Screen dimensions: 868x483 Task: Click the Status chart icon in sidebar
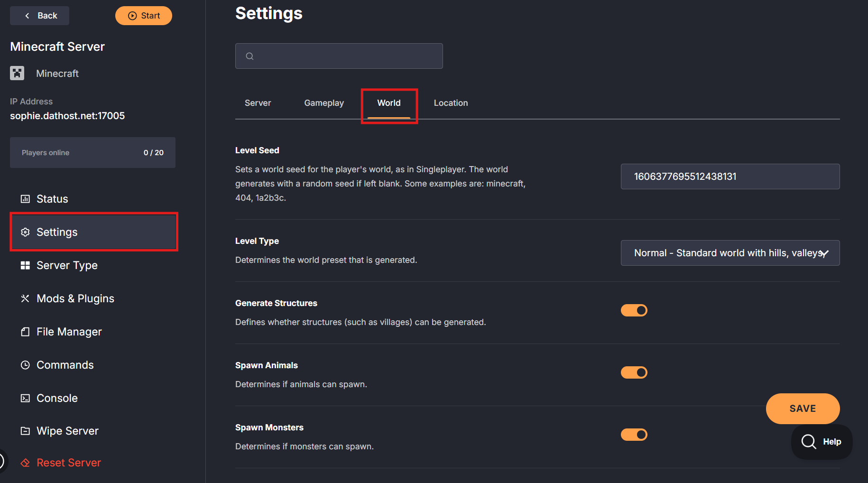(25, 199)
